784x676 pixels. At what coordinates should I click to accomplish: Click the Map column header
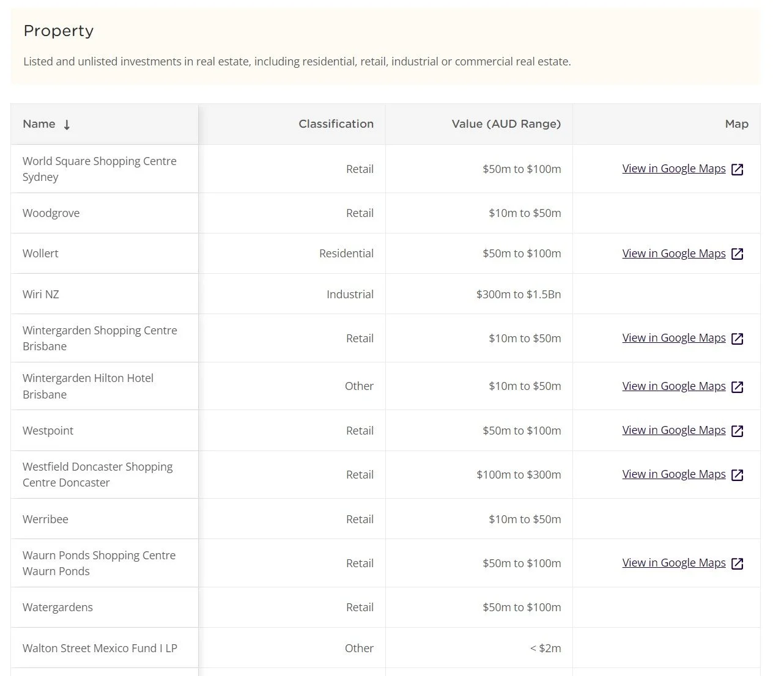[667, 124]
